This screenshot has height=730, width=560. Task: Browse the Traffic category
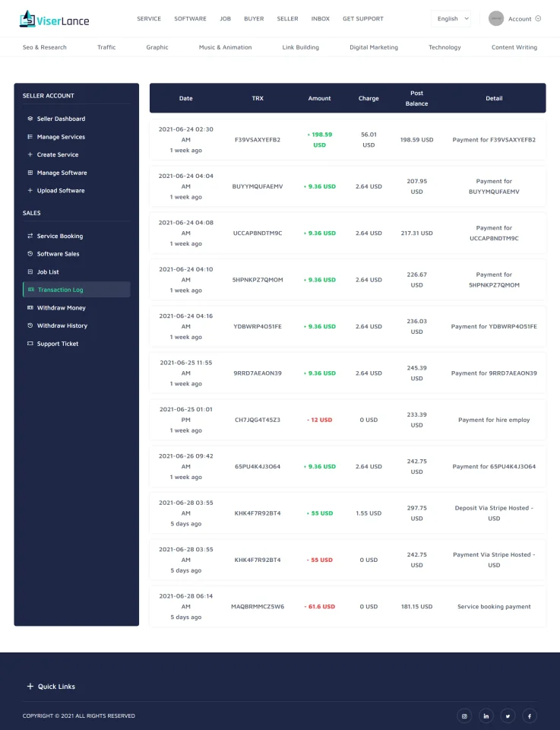[x=106, y=47]
